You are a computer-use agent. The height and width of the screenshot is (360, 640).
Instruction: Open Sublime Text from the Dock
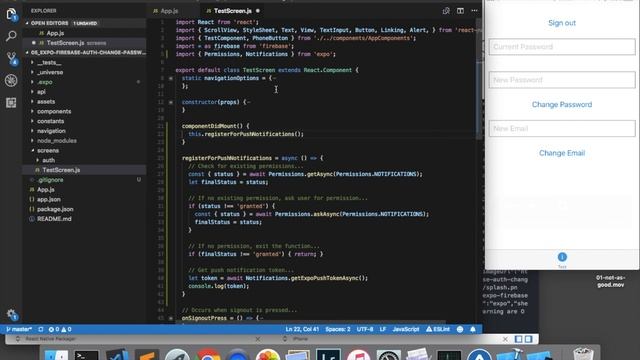pos(147,354)
